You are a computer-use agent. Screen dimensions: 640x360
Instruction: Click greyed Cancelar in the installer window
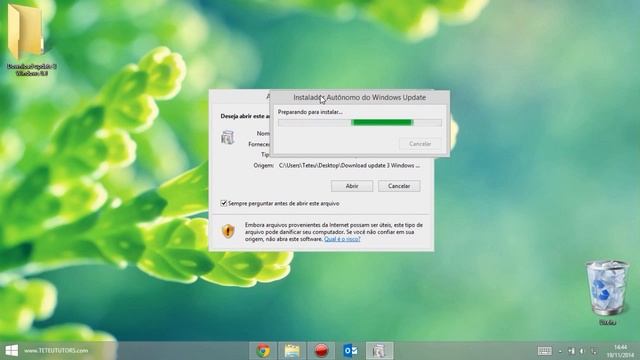coord(420,144)
